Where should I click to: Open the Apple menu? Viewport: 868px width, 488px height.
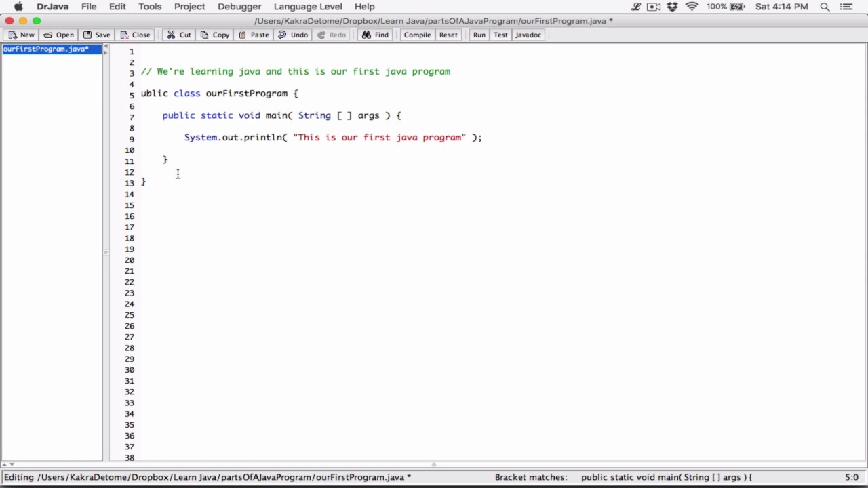(18, 7)
